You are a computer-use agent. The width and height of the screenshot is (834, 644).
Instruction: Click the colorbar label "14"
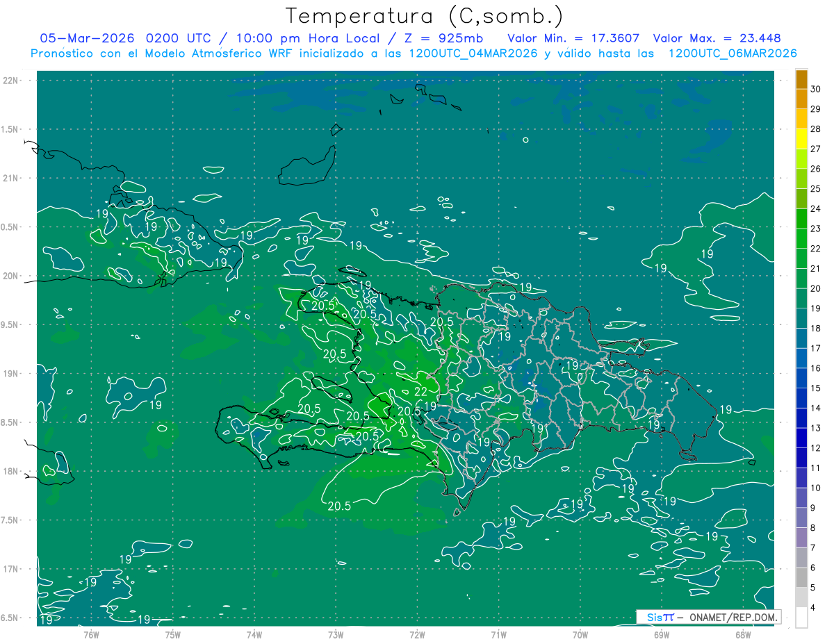(x=817, y=408)
